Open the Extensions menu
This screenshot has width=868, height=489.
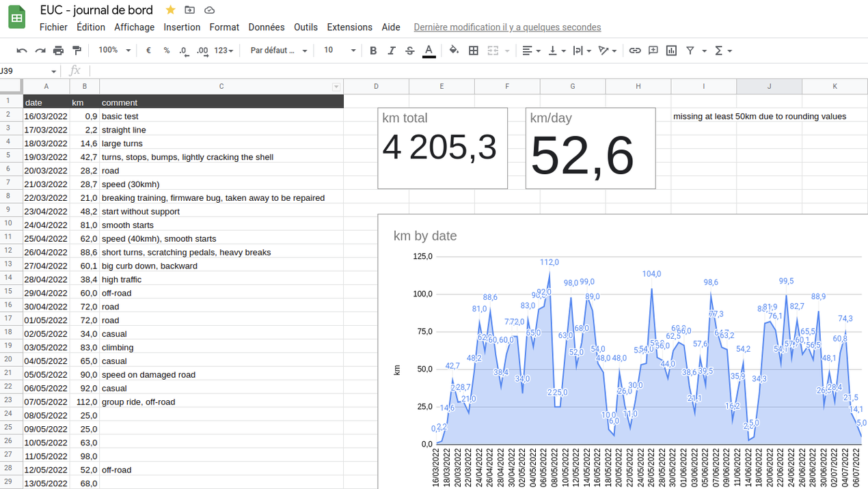pos(350,27)
